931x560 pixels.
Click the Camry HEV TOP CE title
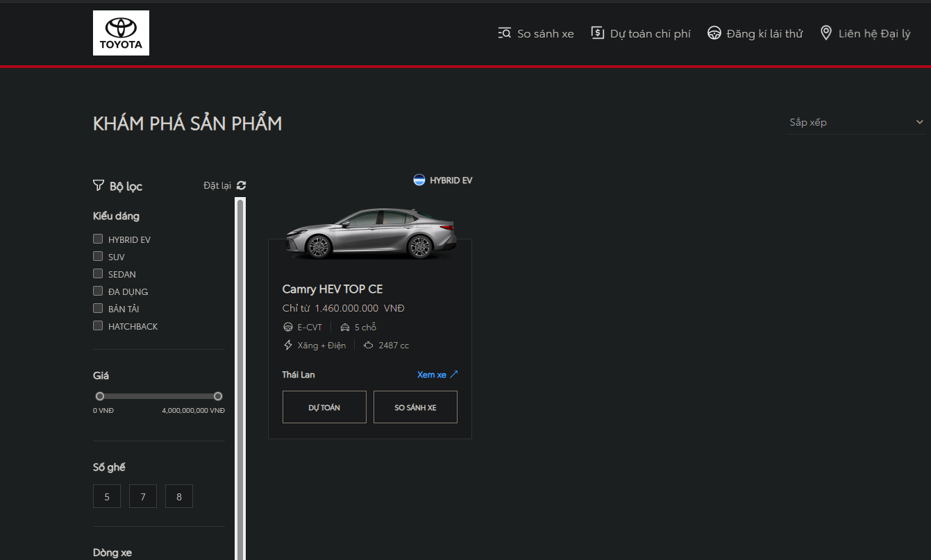pos(333,289)
